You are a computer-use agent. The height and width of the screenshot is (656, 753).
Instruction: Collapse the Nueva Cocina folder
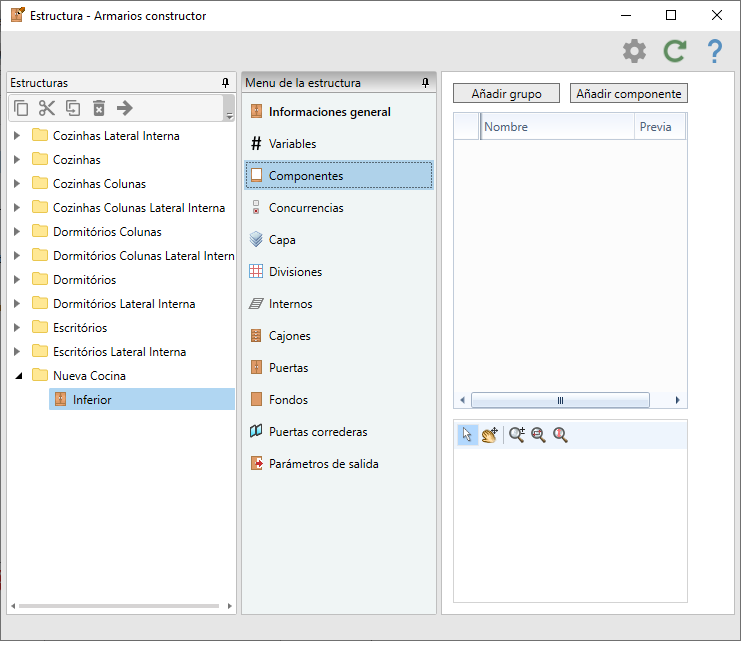point(18,376)
